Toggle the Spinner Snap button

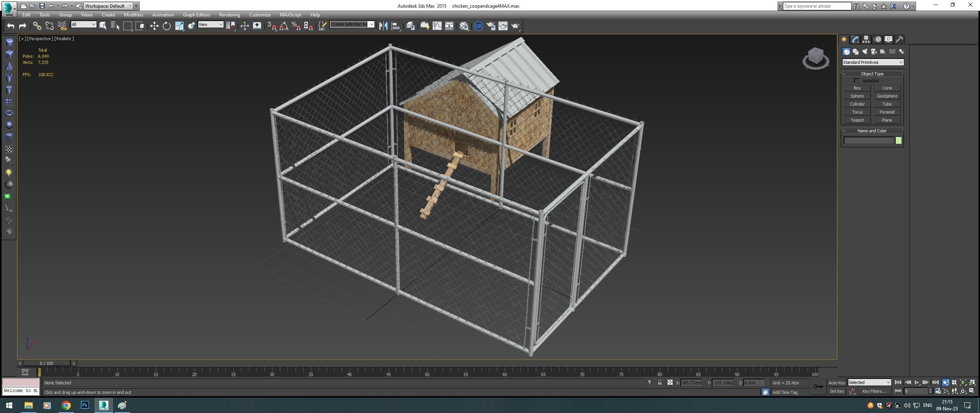309,26
